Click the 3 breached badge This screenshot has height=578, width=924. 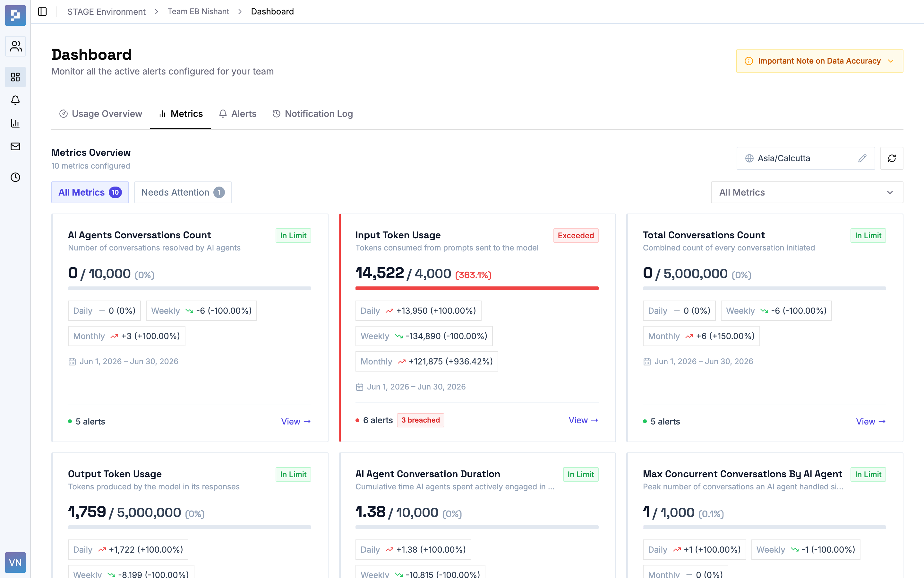(x=420, y=420)
